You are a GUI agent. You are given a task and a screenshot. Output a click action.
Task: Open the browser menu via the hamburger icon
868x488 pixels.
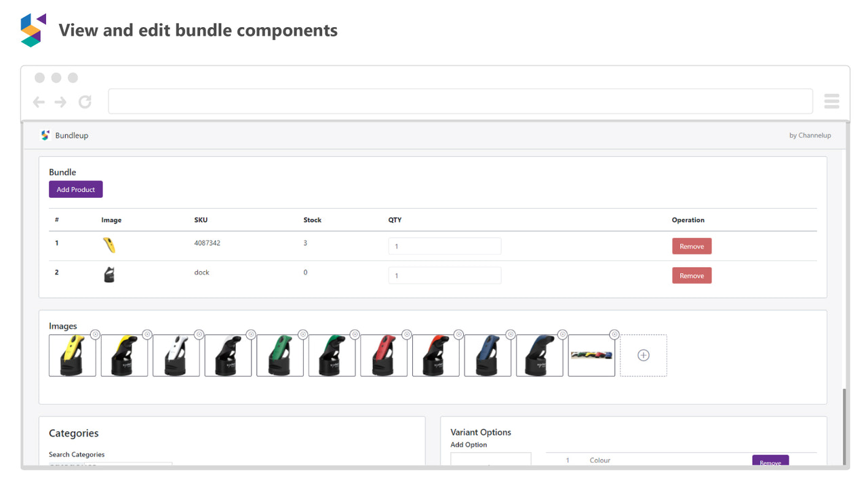coord(831,100)
